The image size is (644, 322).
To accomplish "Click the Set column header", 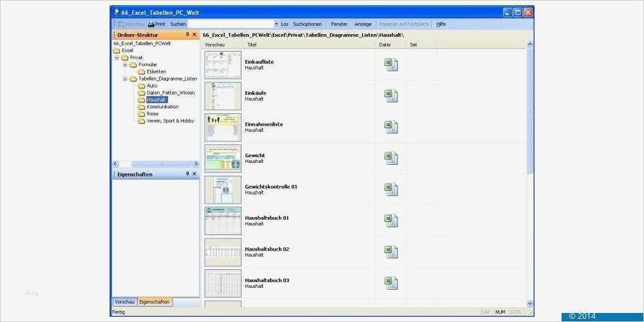I will point(421,45).
